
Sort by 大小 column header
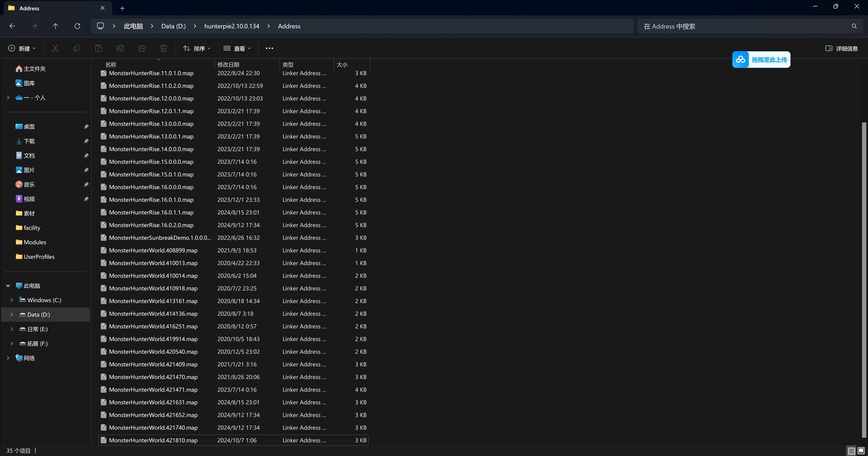pos(352,64)
